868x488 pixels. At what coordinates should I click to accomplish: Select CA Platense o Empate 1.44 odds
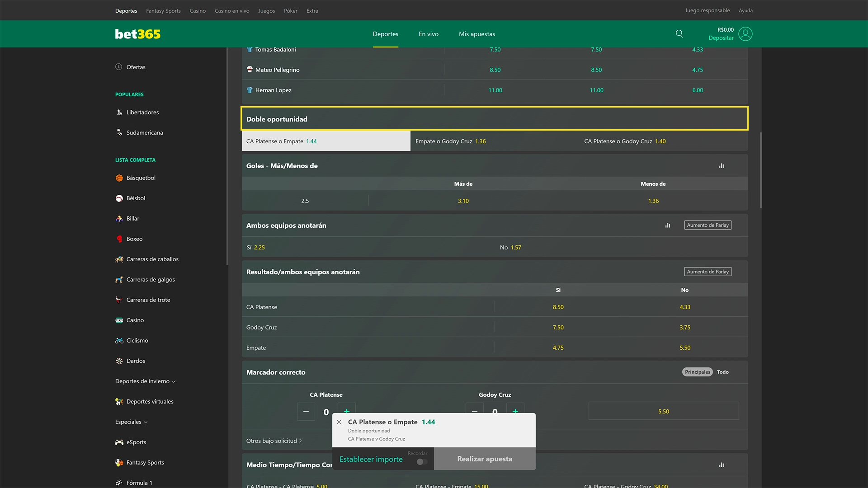(x=326, y=141)
